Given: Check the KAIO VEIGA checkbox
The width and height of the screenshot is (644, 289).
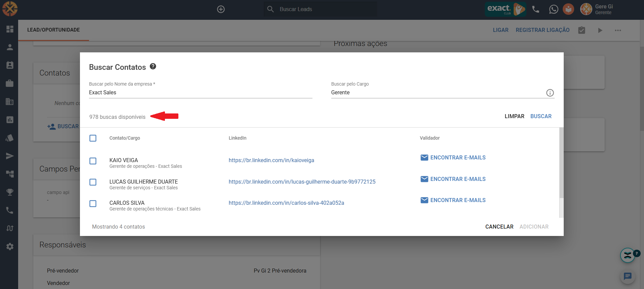Looking at the screenshot, I should [93, 161].
